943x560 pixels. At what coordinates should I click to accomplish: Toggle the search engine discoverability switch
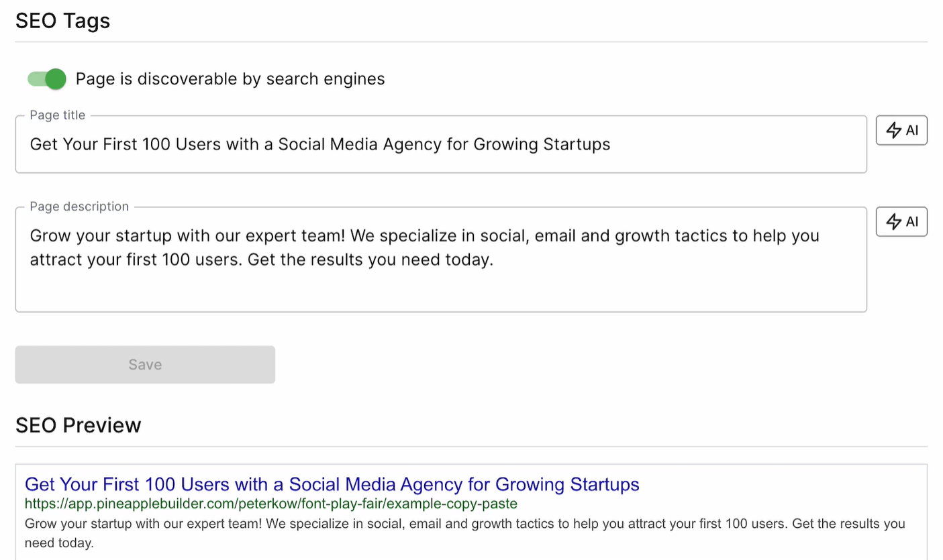pos(47,79)
